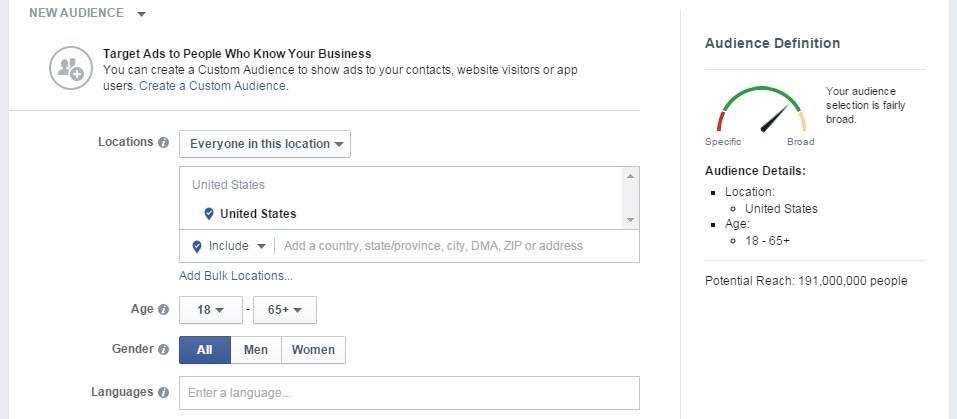Viewport: 957px width, 419px height.
Task: Click the Include pin icon
Action: point(197,246)
